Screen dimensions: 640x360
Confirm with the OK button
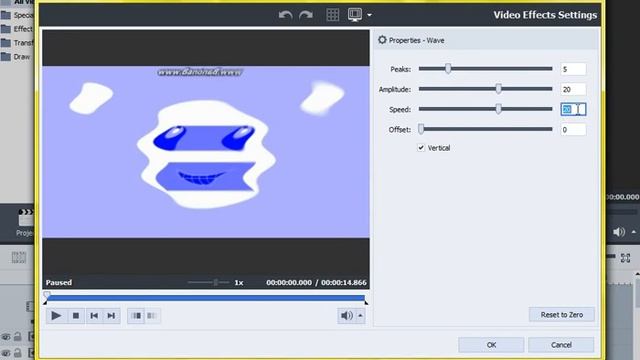coord(491,345)
